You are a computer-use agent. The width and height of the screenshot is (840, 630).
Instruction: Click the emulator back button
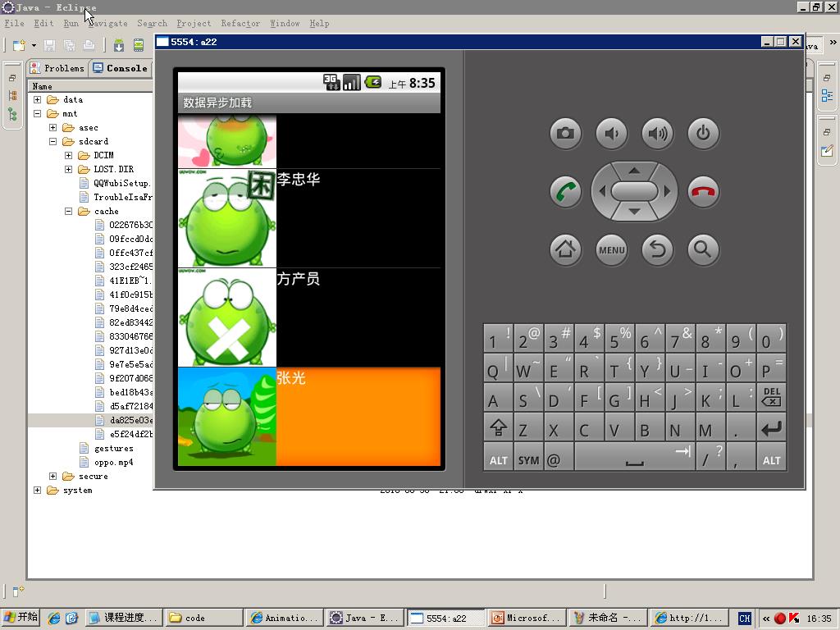click(x=657, y=249)
